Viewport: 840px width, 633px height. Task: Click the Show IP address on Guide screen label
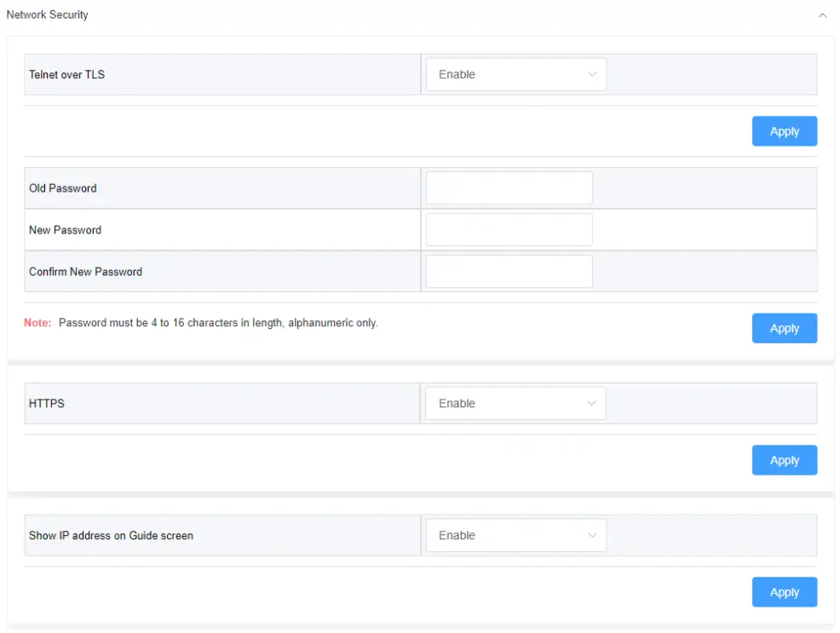[x=111, y=536]
